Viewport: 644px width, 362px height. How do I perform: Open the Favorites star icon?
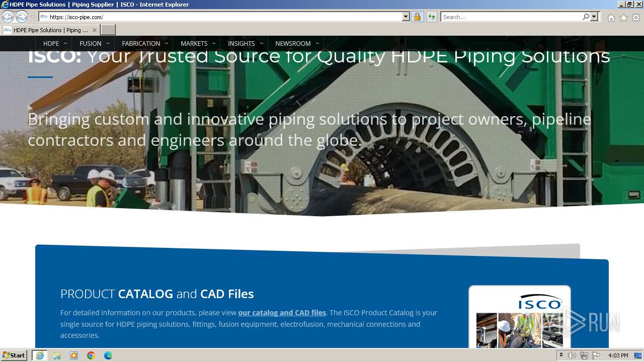point(623,18)
